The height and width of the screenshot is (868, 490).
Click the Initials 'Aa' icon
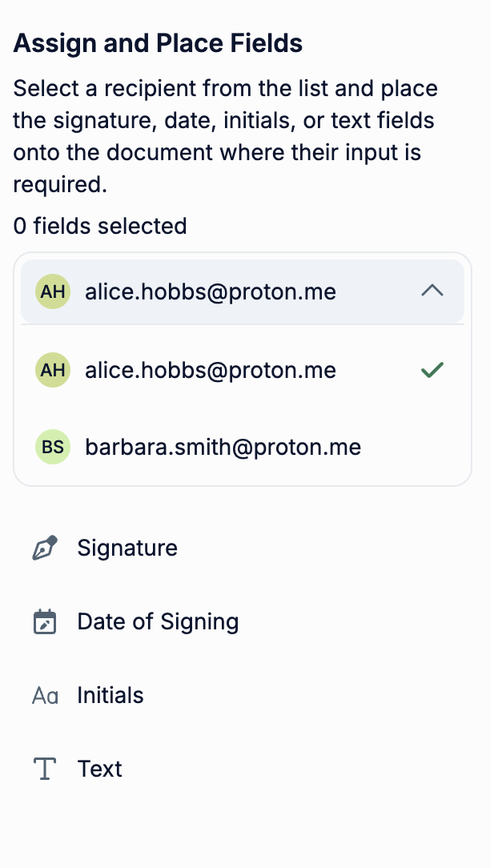click(x=45, y=696)
